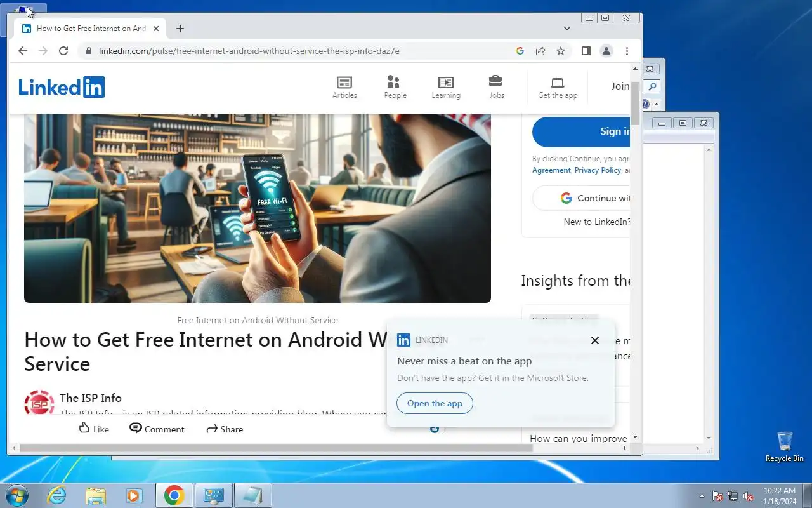
Task: Open a new tab with plus button
Action: pos(180,29)
